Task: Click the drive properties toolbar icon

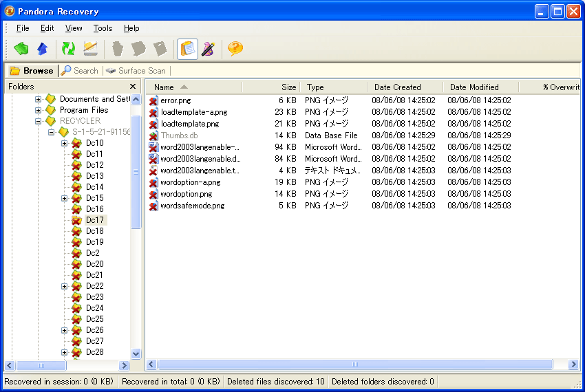Action: coord(91,49)
